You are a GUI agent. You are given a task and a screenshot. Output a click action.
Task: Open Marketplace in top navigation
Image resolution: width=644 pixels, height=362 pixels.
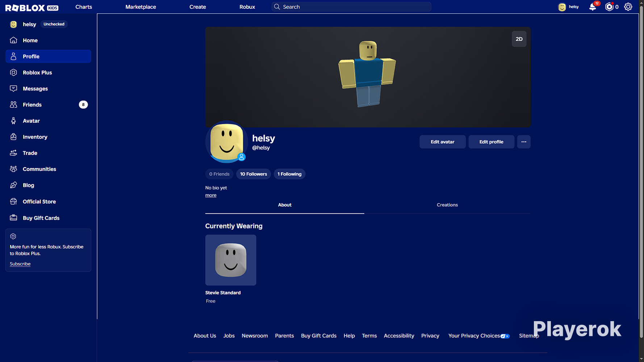pos(141,7)
